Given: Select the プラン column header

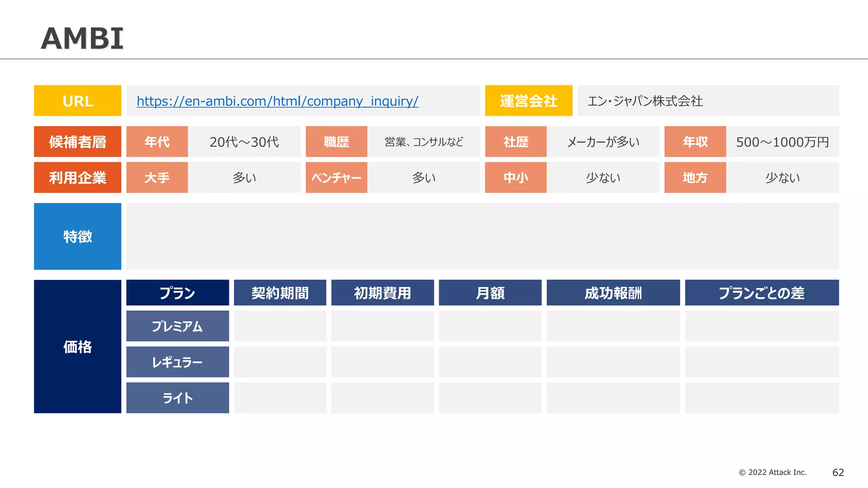Looking at the screenshot, I should 178,293.
